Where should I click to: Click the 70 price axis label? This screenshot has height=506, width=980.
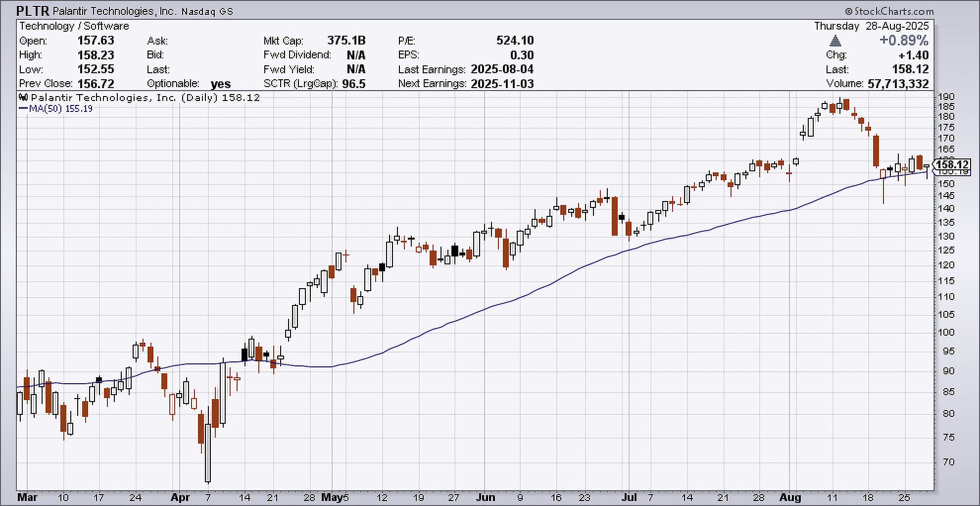tap(949, 462)
